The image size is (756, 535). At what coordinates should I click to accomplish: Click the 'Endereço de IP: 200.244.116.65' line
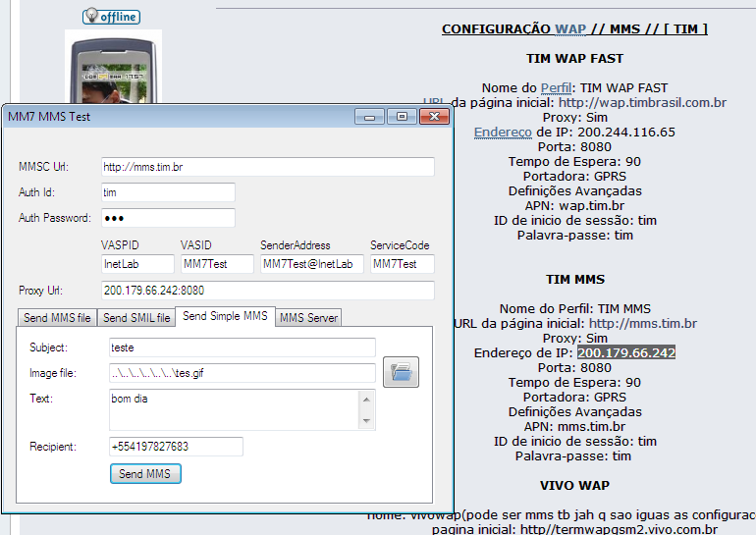pos(574,133)
